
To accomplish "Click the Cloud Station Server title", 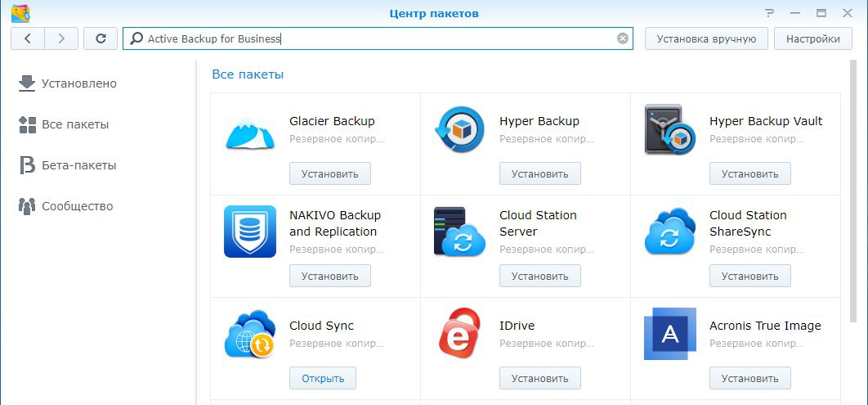I will [x=538, y=223].
